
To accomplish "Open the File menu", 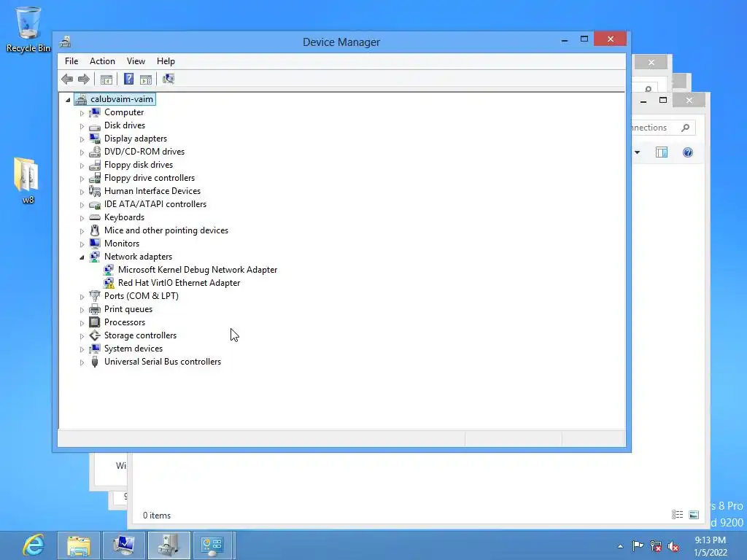I will (x=71, y=61).
